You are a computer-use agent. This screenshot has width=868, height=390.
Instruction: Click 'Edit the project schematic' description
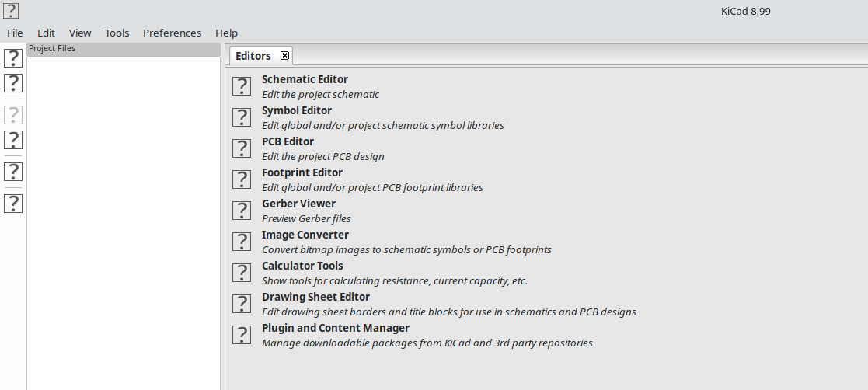click(x=320, y=94)
